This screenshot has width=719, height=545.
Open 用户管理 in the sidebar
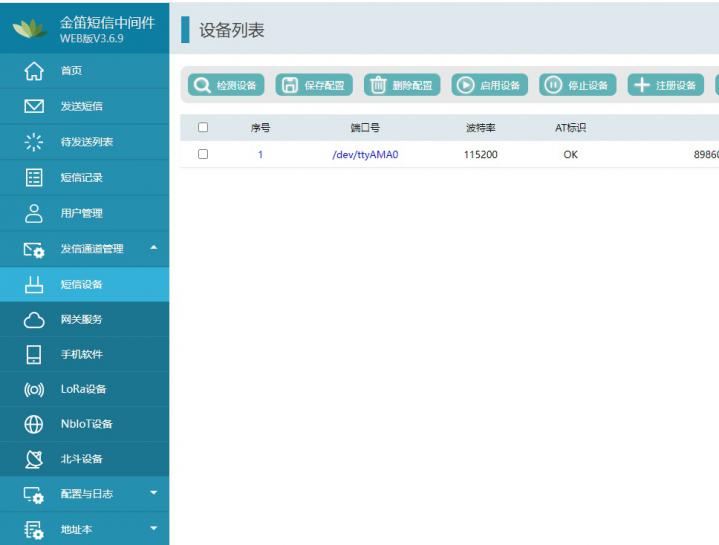pyautogui.click(x=84, y=213)
